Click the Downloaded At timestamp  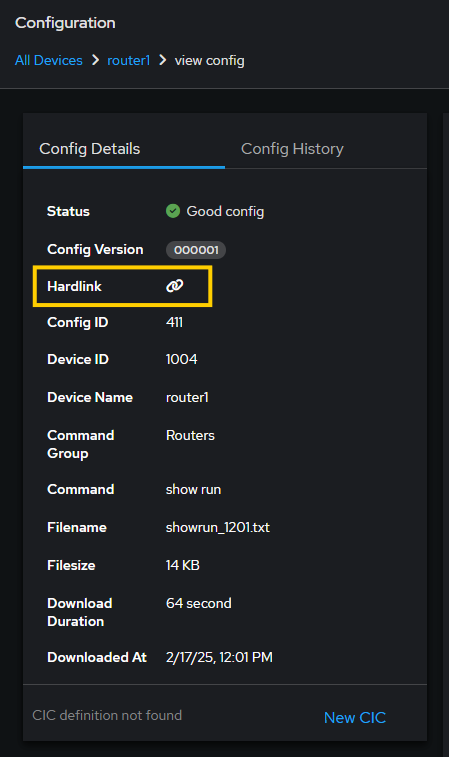tap(219, 657)
